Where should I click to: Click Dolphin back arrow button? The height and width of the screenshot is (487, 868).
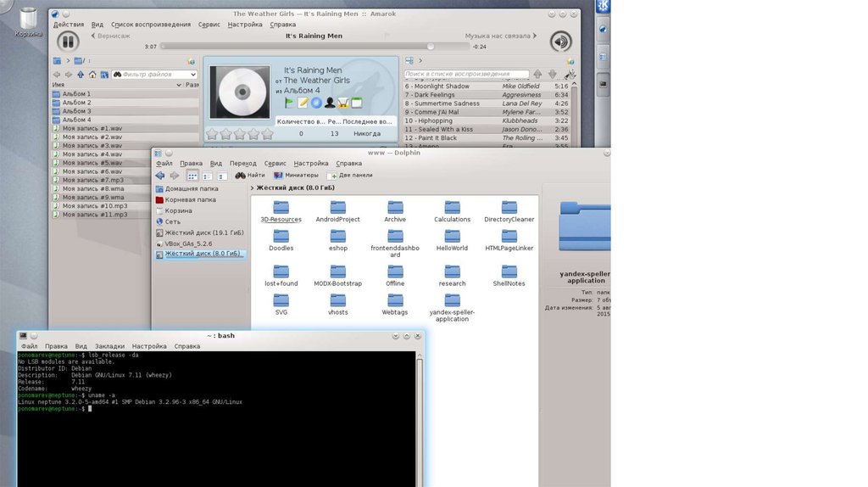coord(159,176)
